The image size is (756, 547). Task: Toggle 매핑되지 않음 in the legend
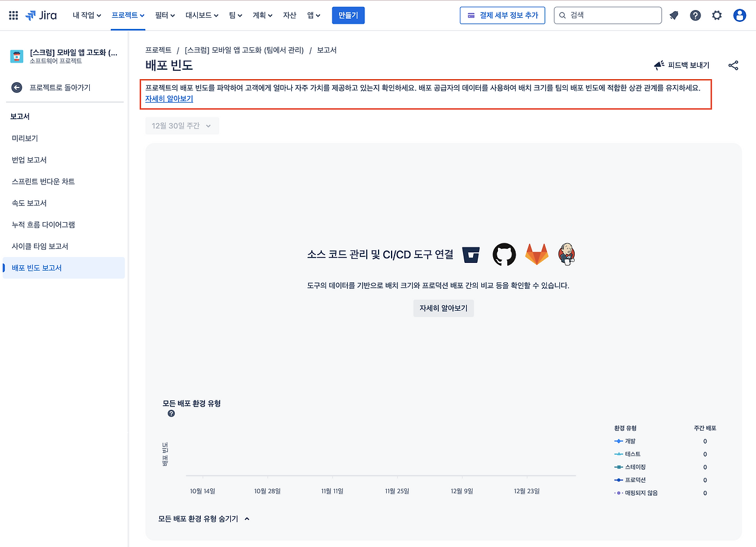click(641, 493)
